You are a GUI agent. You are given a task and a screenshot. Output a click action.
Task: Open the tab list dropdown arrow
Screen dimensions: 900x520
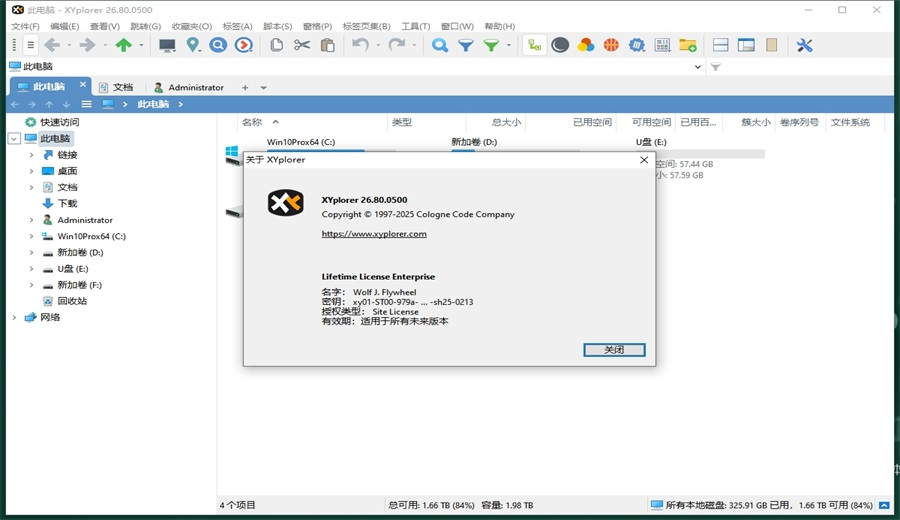point(263,88)
